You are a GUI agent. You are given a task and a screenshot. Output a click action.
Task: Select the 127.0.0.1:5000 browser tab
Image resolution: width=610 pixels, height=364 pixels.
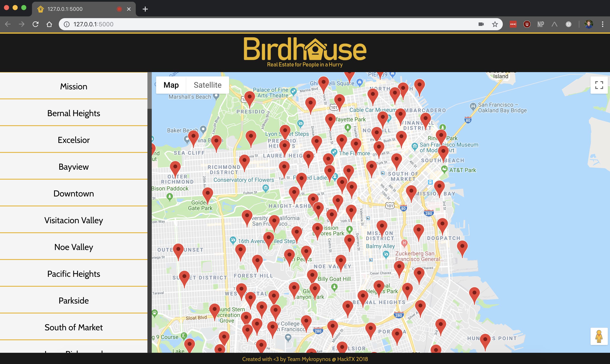coord(84,9)
